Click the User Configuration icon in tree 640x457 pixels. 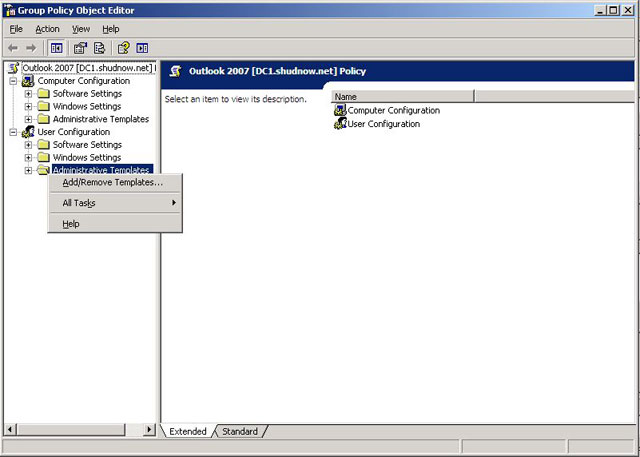(x=28, y=132)
